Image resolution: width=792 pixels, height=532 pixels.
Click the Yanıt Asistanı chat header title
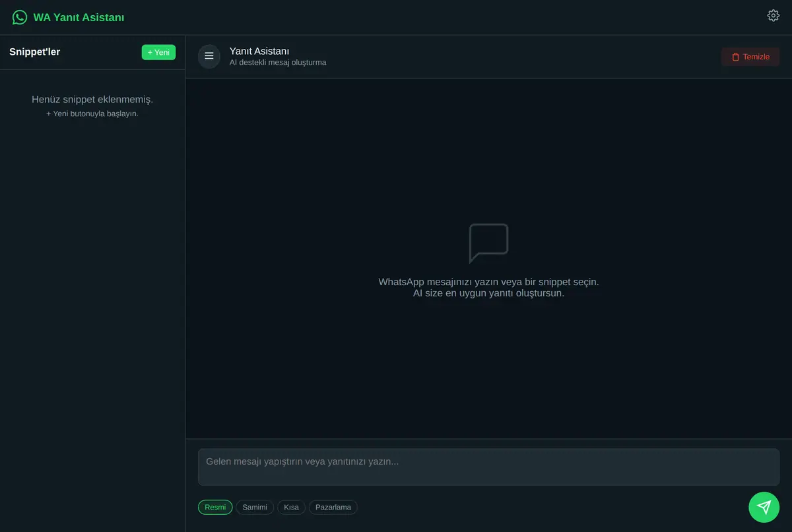259,51
